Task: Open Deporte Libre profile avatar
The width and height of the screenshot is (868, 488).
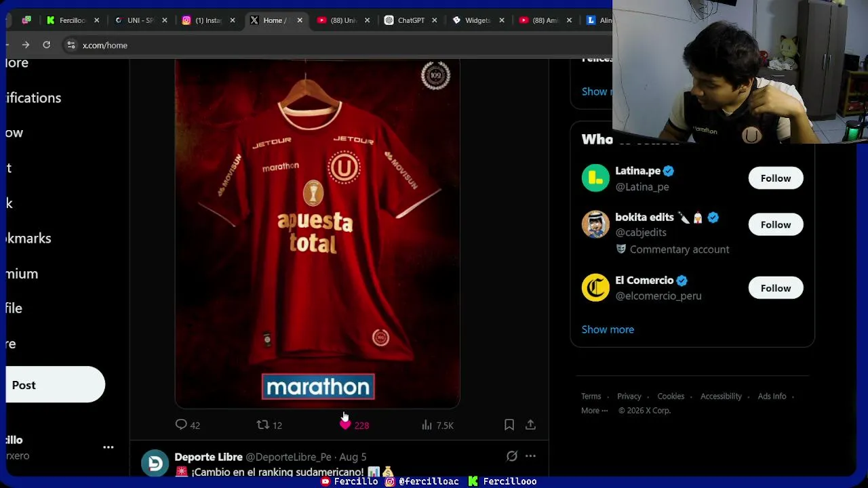Action: [x=155, y=464]
